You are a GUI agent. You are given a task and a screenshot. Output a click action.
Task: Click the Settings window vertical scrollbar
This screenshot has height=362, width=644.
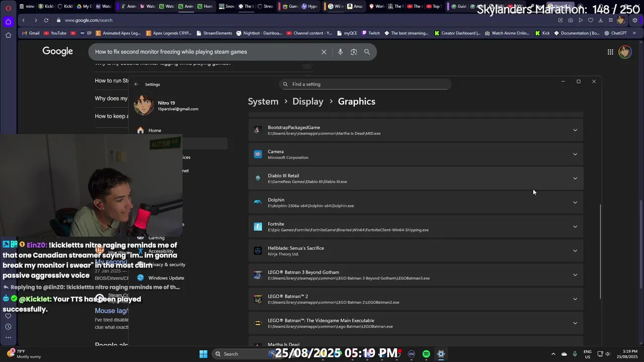[x=600, y=251]
